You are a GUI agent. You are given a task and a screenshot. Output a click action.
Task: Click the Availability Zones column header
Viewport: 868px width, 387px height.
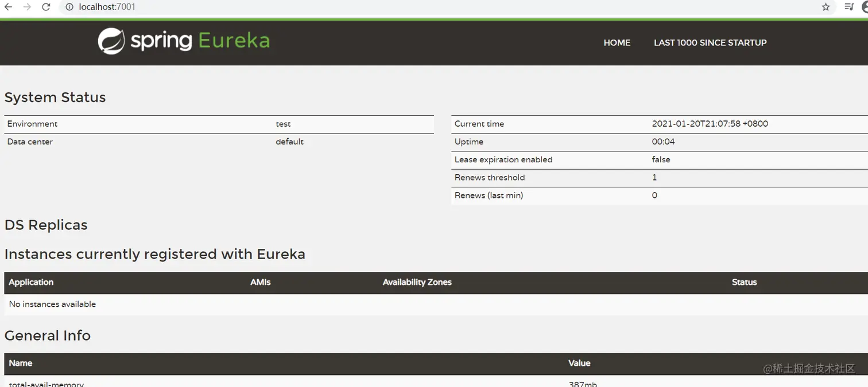(x=417, y=282)
